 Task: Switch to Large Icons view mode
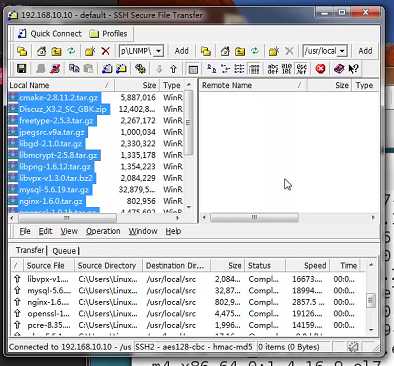click(x=211, y=69)
